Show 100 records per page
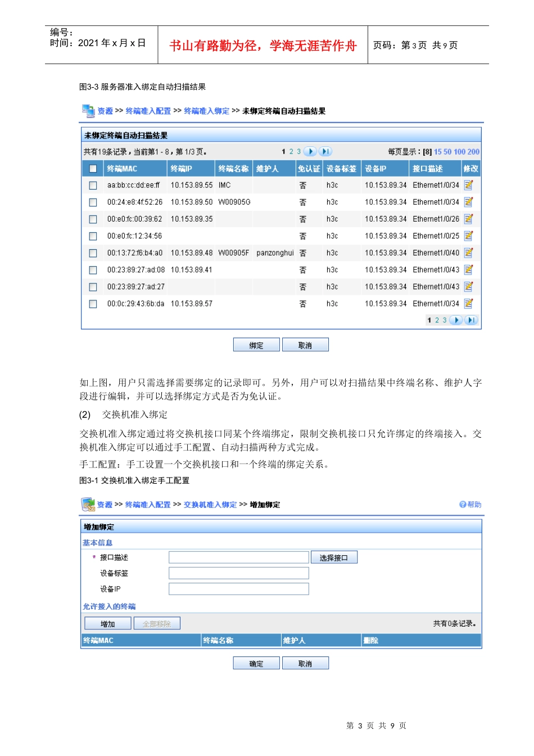 (x=459, y=152)
